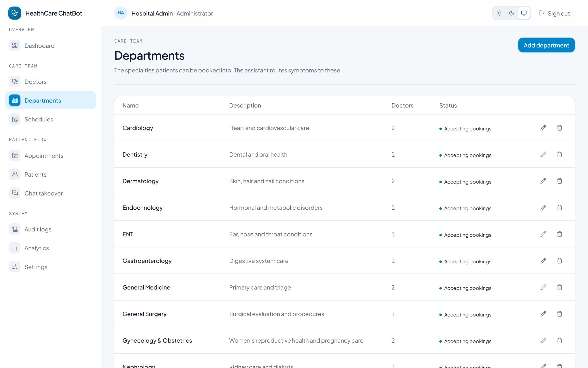Open Settings in the sidebar

click(50, 267)
